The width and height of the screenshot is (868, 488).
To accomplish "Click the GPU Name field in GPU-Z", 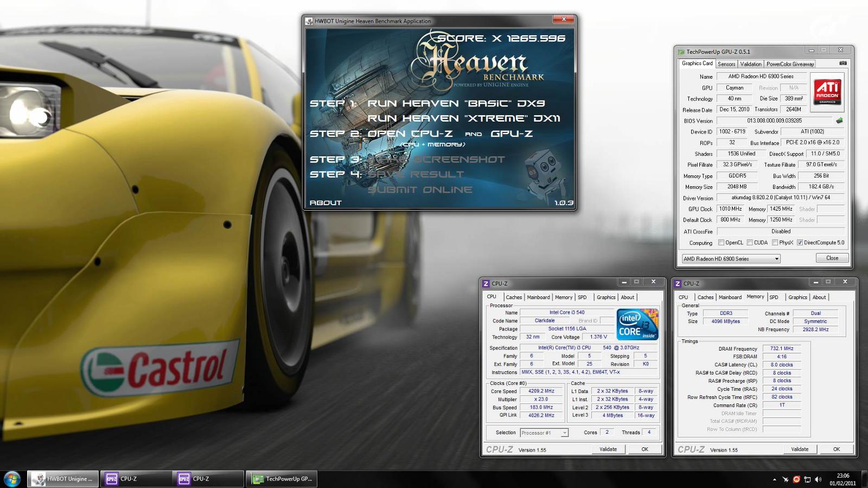I will pyautogui.click(x=761, y=77).
